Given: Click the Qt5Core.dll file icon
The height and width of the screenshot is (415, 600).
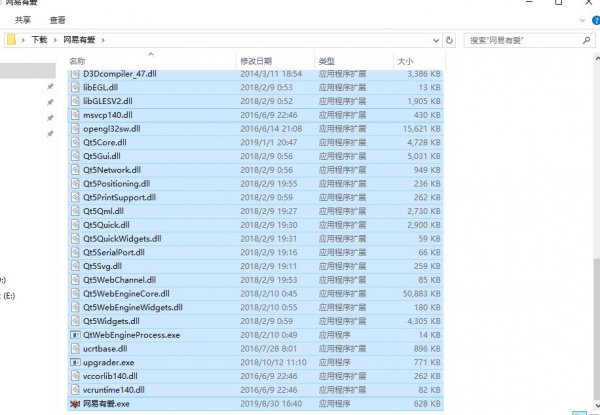Looking at the screenshot, I should pyautogui.click(x=75, y=142).
